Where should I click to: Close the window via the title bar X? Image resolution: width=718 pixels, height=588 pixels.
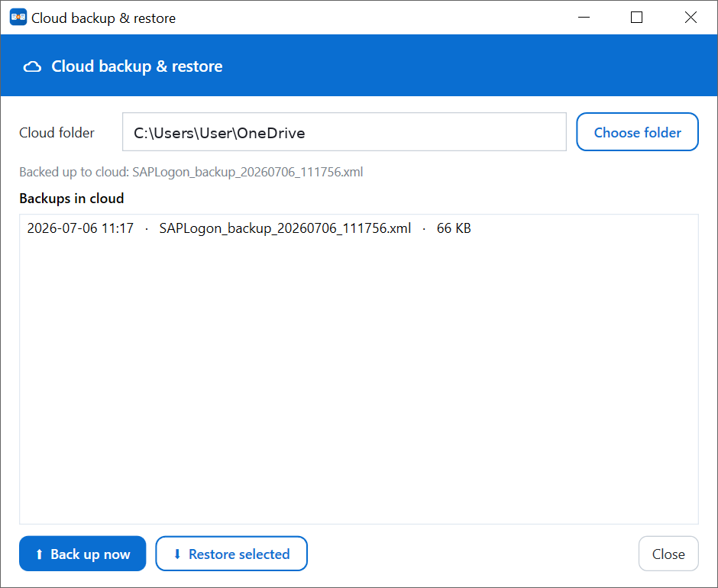[x=691, y=18]
